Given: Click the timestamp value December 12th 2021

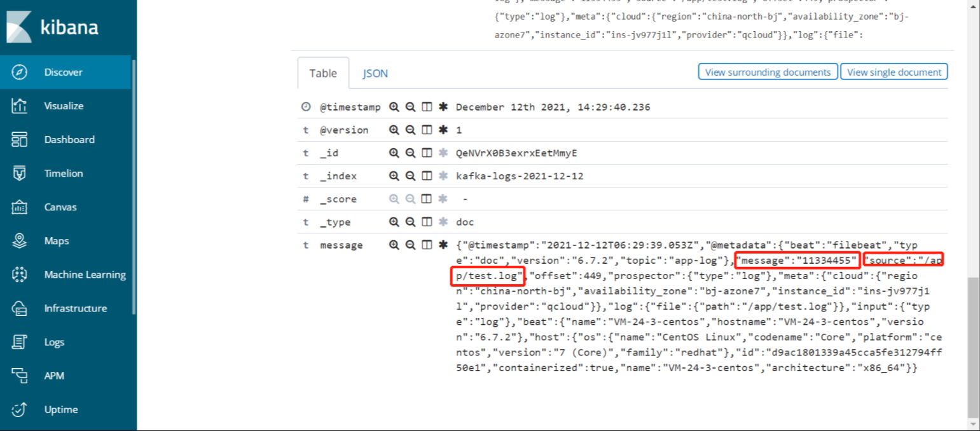Looking at the screenshot, I should click(x=553, y=107).
